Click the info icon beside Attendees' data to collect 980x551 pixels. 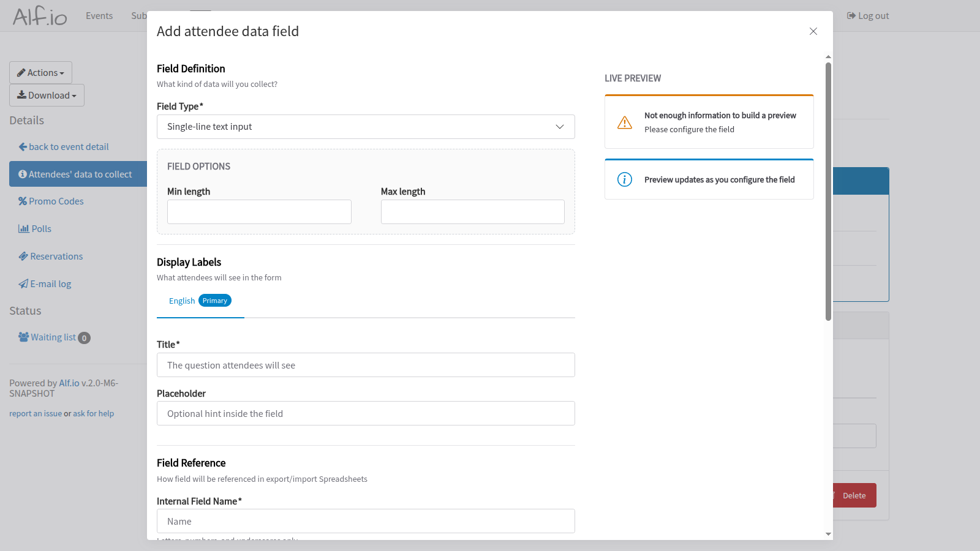(21, 174)
